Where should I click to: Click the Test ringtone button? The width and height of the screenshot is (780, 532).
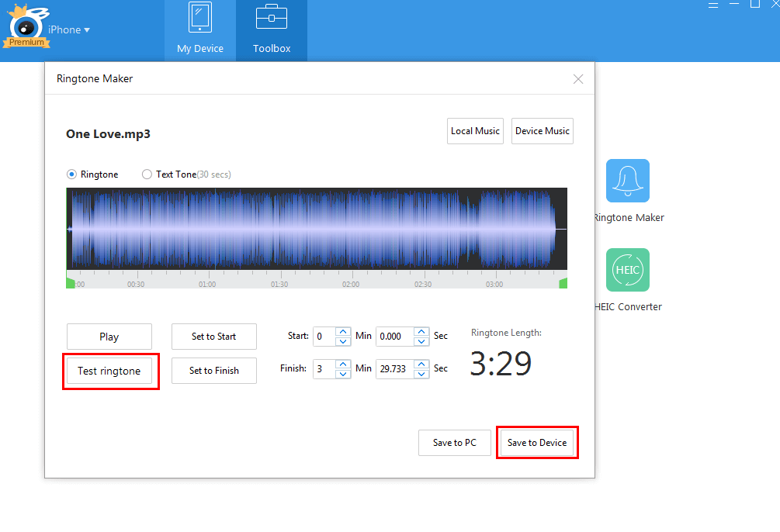click(x=109, y=371)
